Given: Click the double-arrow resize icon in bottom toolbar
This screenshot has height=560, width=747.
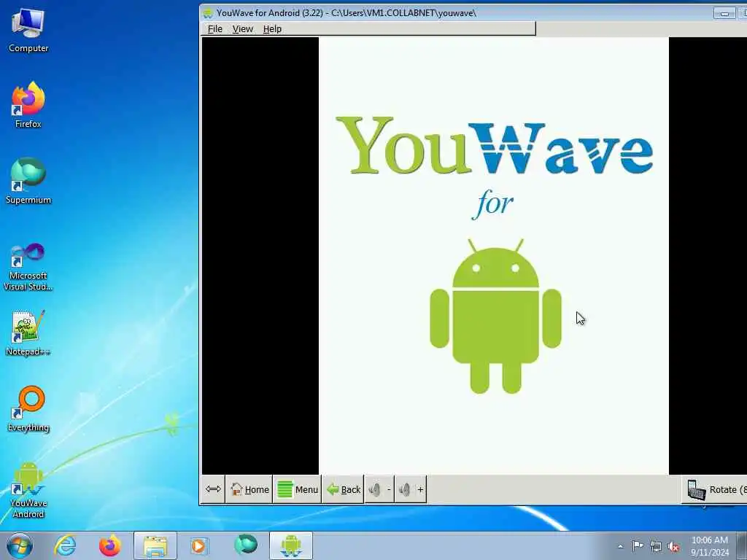Looking at the screenshot, I should (213, 489).
